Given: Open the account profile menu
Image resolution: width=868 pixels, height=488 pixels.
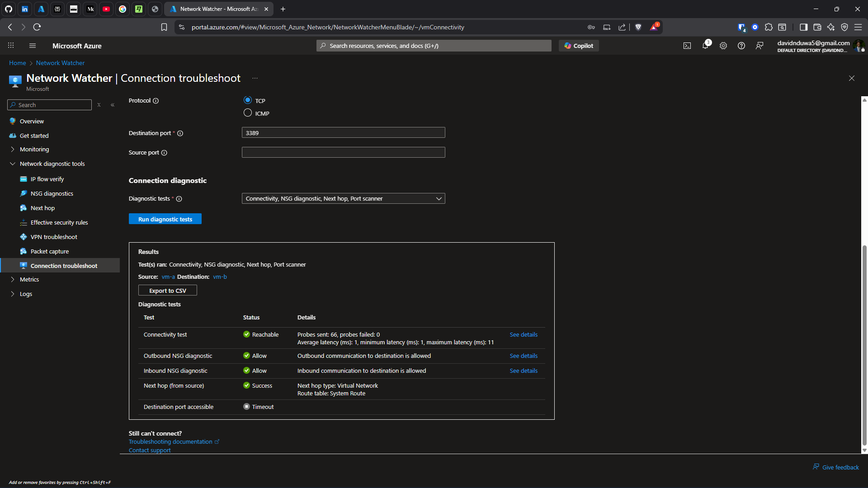Looking at the screenshot, I should click(821, 46).
